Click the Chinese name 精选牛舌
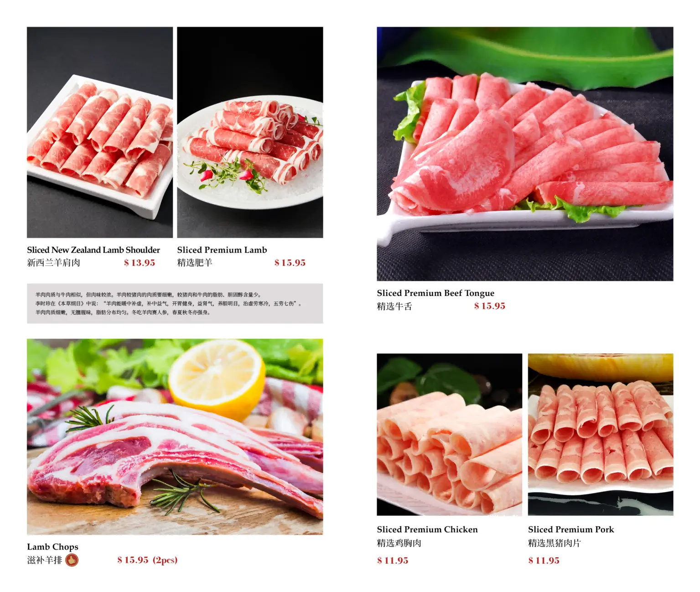The image size is (700, 592). 394,306
